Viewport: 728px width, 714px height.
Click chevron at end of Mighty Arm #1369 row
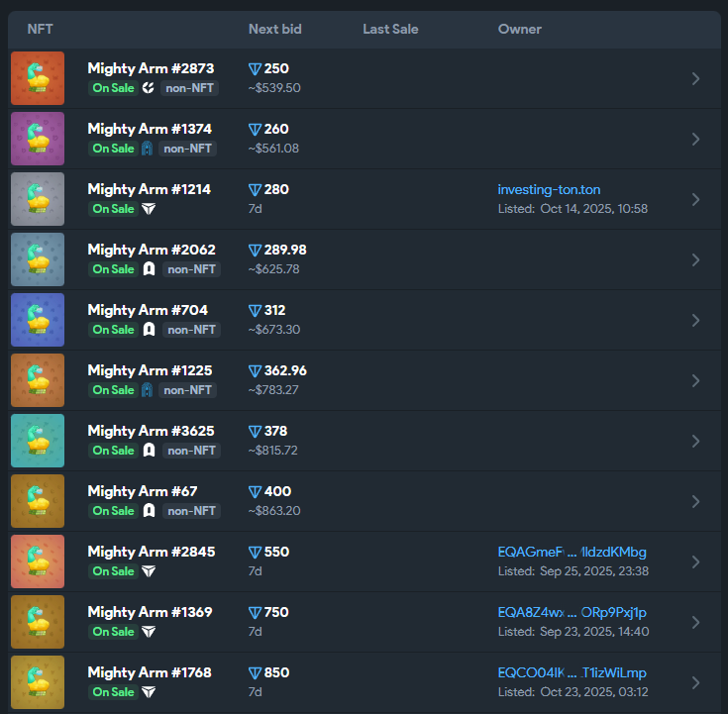(695, 622)
